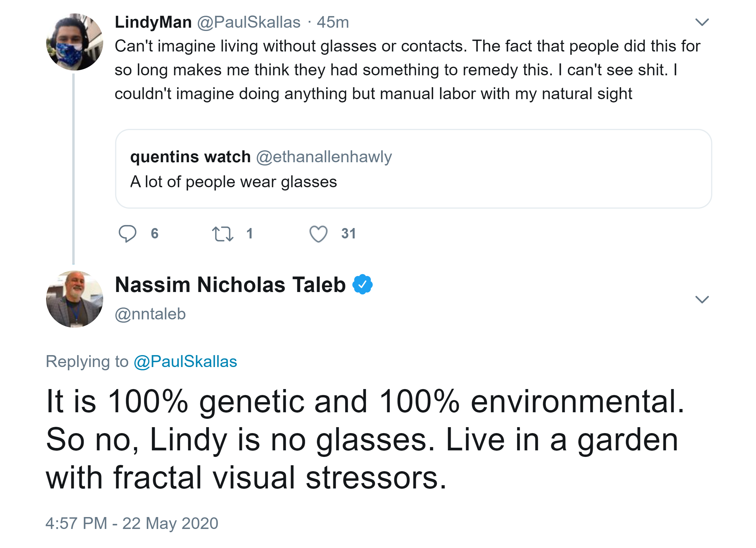Click the reply speech bubble icon
This screenshot has height=548, width=756.
[x=127, y=233]
